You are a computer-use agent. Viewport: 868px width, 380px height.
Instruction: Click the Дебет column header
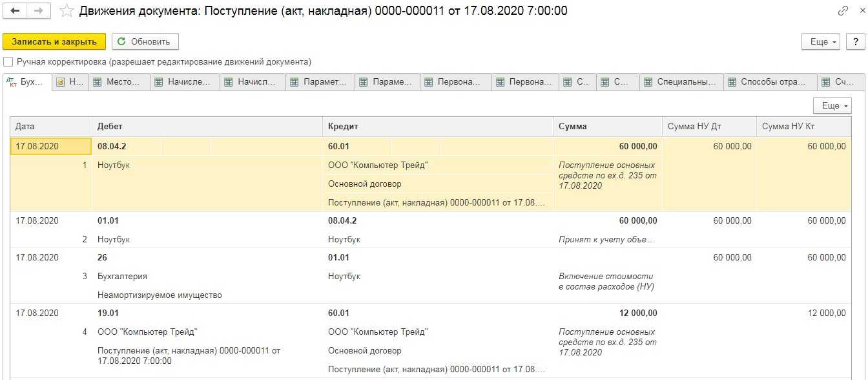click(x=207, y=127)
